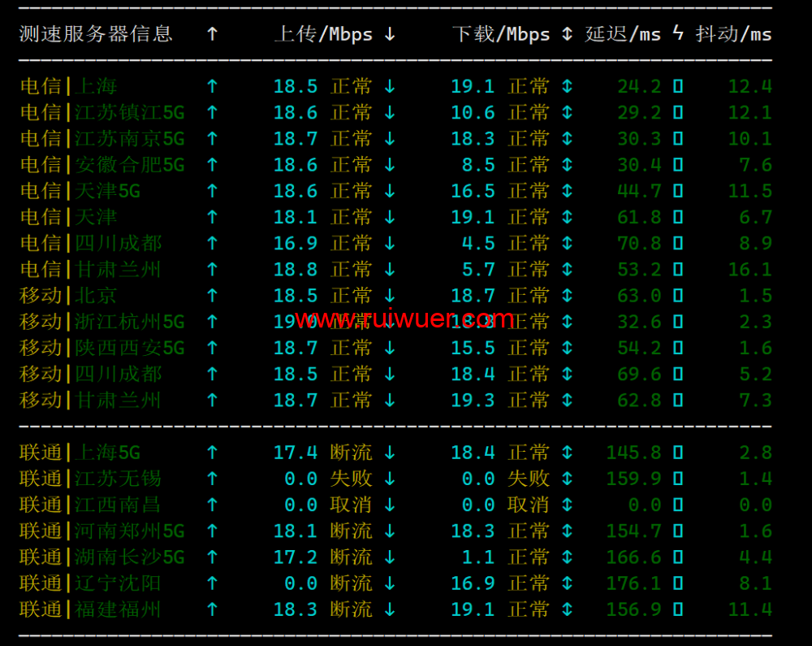Click the latency up-down arrow in 移动 北京 row
This screenshot has height=646, width=812.
pos(567,295)
